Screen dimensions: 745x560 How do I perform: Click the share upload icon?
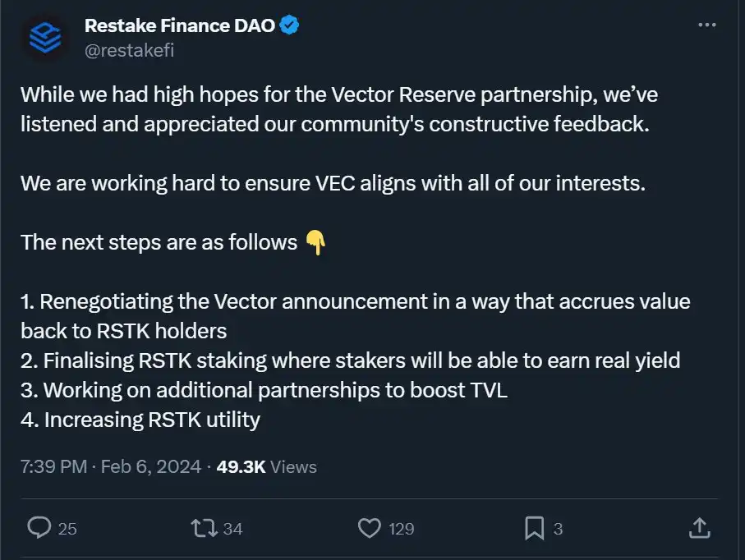pos(699,528)
